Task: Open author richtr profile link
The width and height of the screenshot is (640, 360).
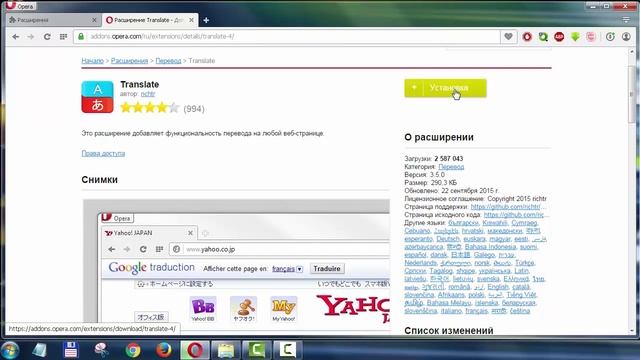Action: click(148, 94)
